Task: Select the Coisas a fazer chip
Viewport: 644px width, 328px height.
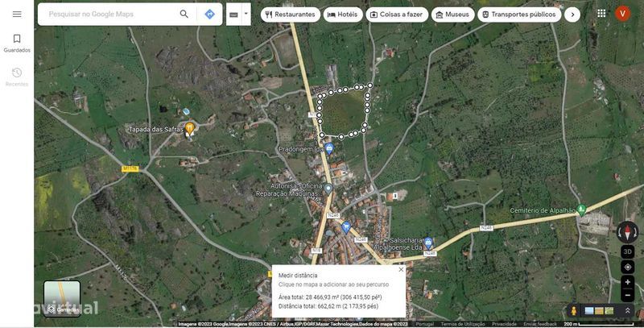Action: tap(397, 15)
